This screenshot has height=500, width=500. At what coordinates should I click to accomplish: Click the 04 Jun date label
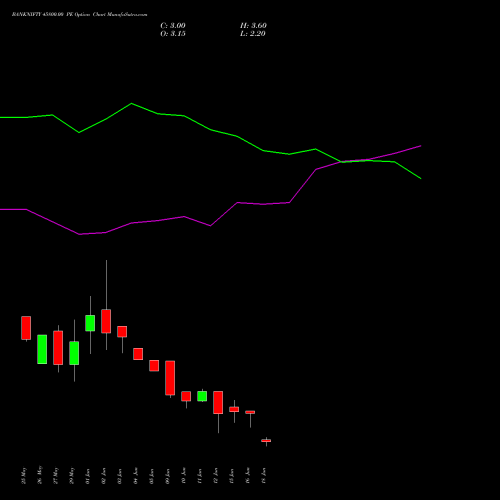pyautogui.click(x=136, y=476)
